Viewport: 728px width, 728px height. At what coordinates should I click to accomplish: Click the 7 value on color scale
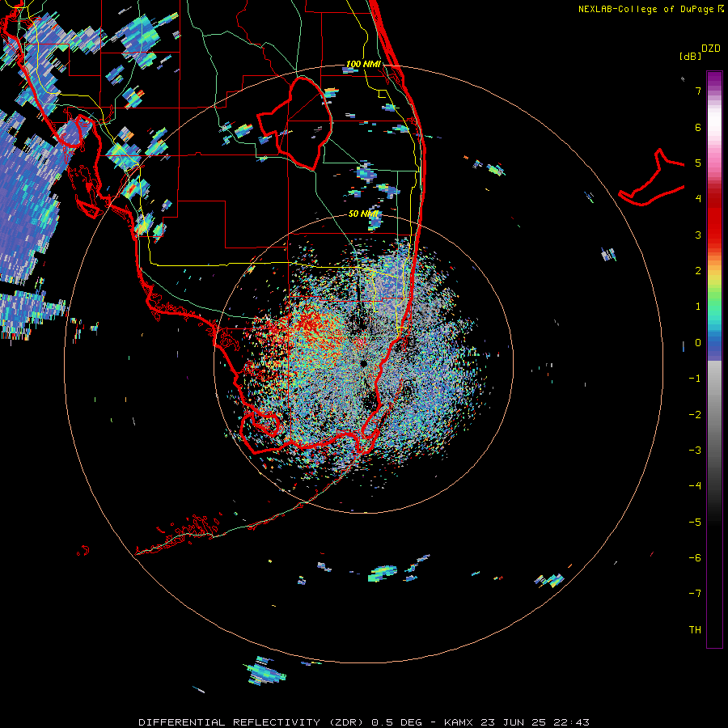698,91
